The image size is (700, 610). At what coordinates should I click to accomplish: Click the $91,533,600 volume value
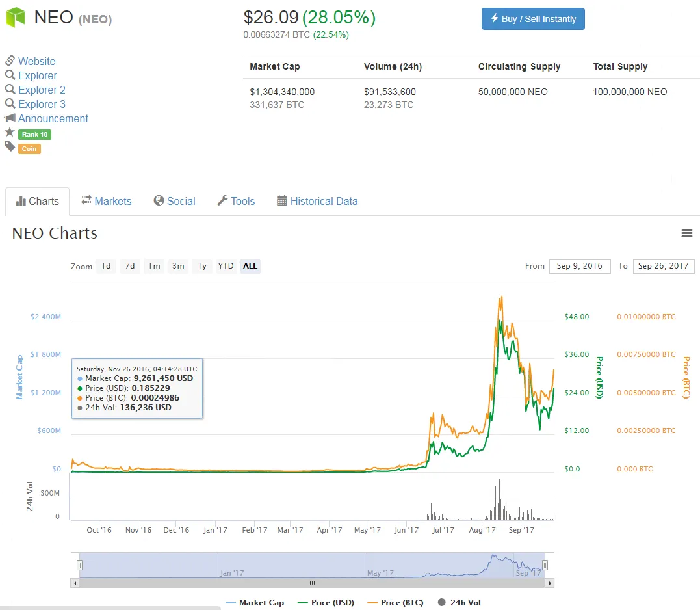[390, 92]
